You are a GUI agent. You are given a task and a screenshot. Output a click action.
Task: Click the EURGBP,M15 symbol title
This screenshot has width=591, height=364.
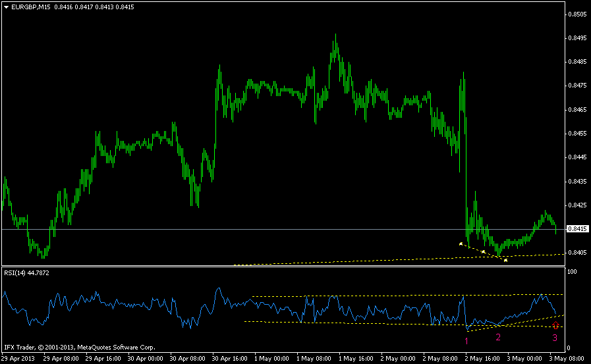point(30,7)
